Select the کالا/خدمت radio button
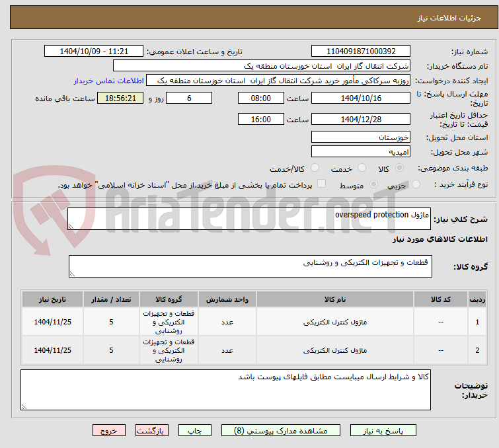The height and width of the screenshot is (448, 499). (315, 168)
